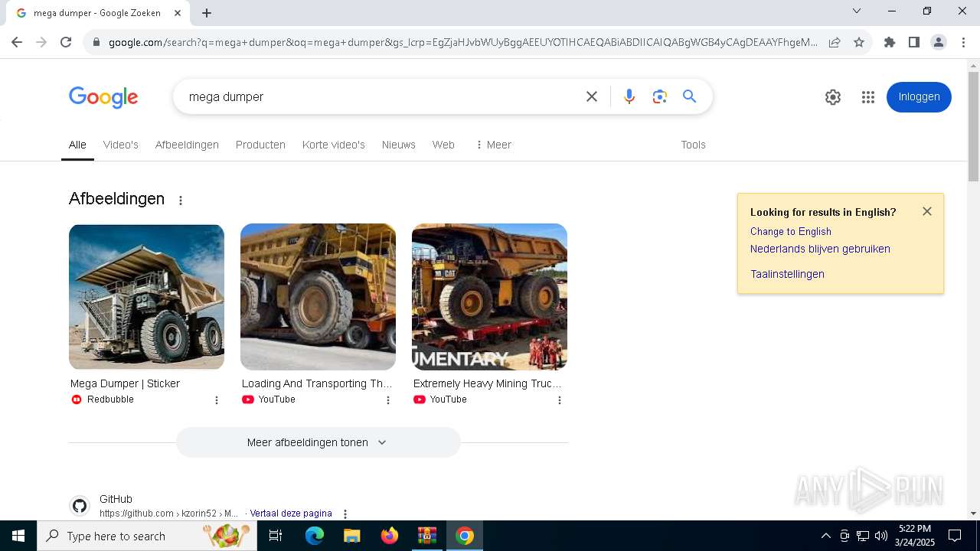Open search Tools options
The height and width of the screenshot is (551, 980).
[693, 145]
